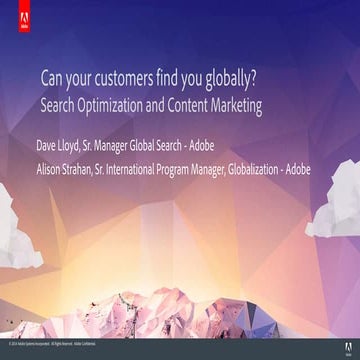Click the line 'Dave Lloyd, Sr. Manager Global Search - Adobe'
This screenshot has height=360, width=360.
tap(125, 146)
